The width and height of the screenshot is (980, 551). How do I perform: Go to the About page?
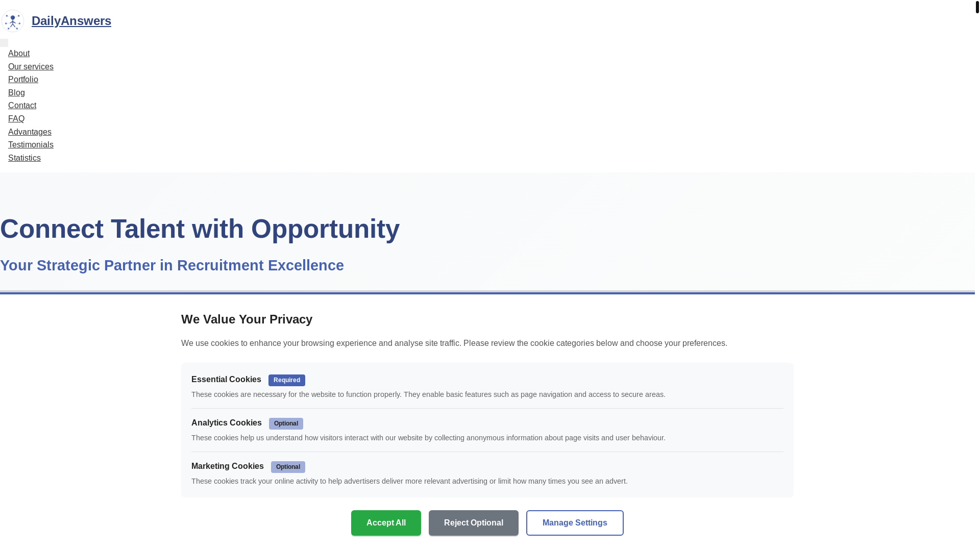point(19,54)
